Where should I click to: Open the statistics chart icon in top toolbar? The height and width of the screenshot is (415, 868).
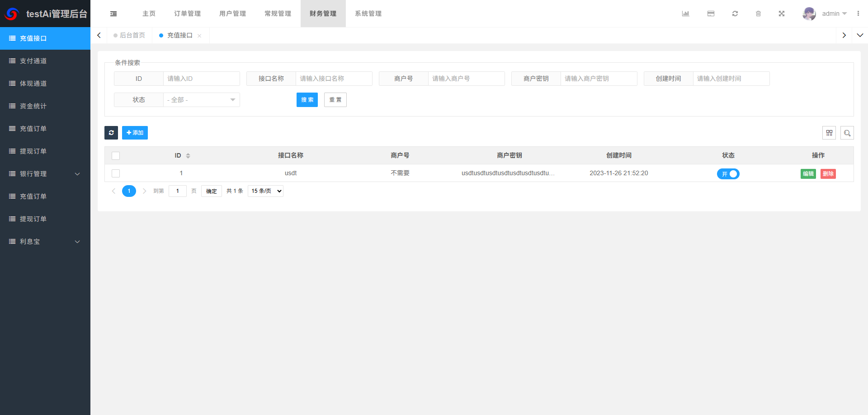685,14
